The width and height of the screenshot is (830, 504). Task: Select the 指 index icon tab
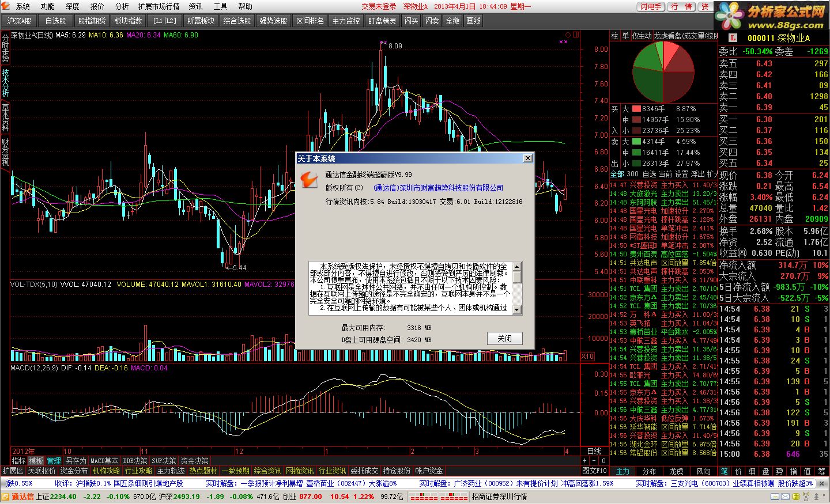[x=794, y=471]
